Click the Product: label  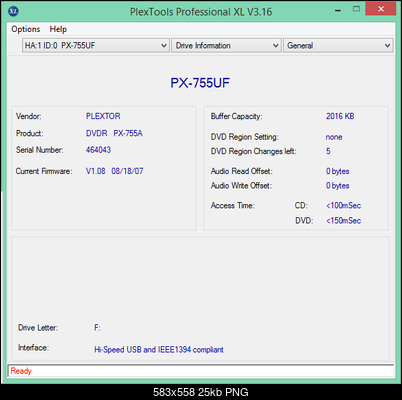(30, 133)
